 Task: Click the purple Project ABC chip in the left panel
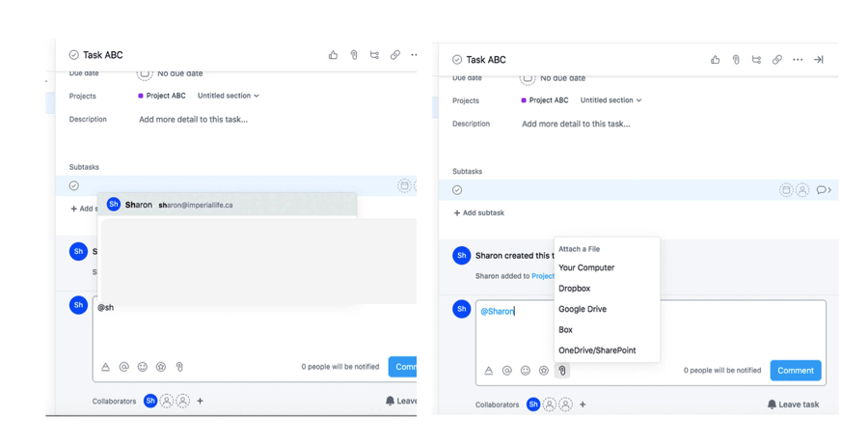162,96
